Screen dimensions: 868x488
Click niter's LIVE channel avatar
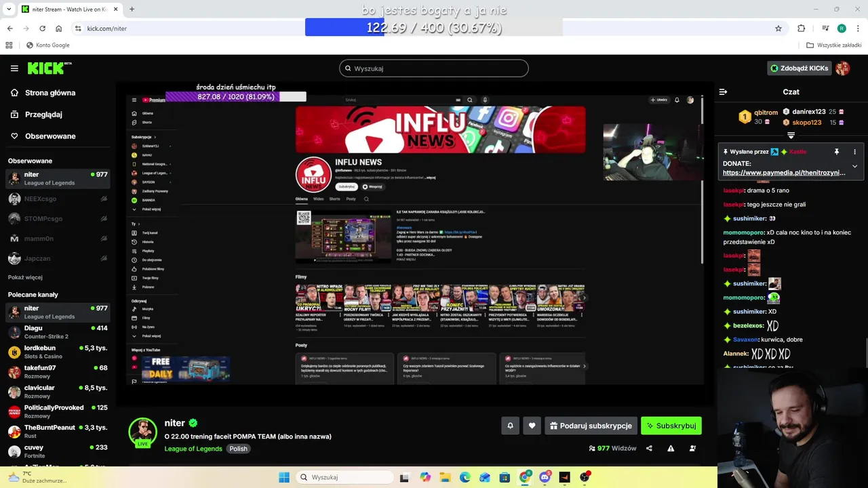tap(143, 432)
